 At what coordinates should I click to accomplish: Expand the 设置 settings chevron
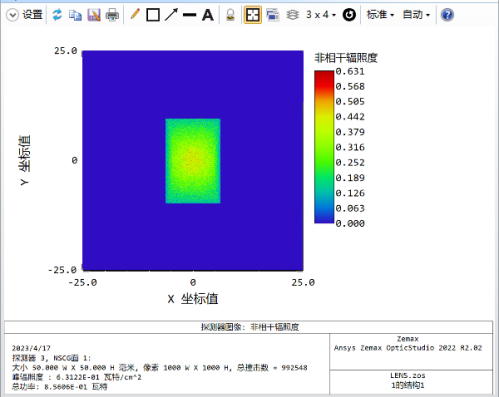(12, 15)
